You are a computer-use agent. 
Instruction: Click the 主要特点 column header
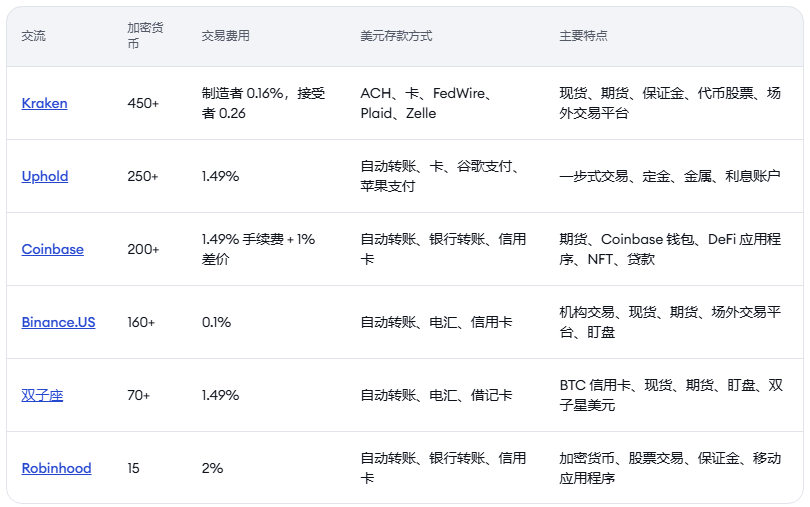(x=583, y=36)
